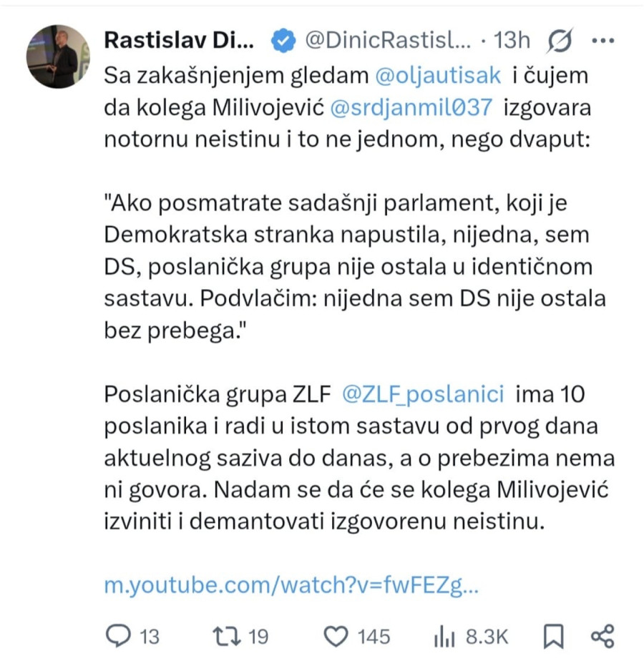The height and width of the screenshot is (666, 644).
Task: Click the 145 likes count
Action: 374,635
